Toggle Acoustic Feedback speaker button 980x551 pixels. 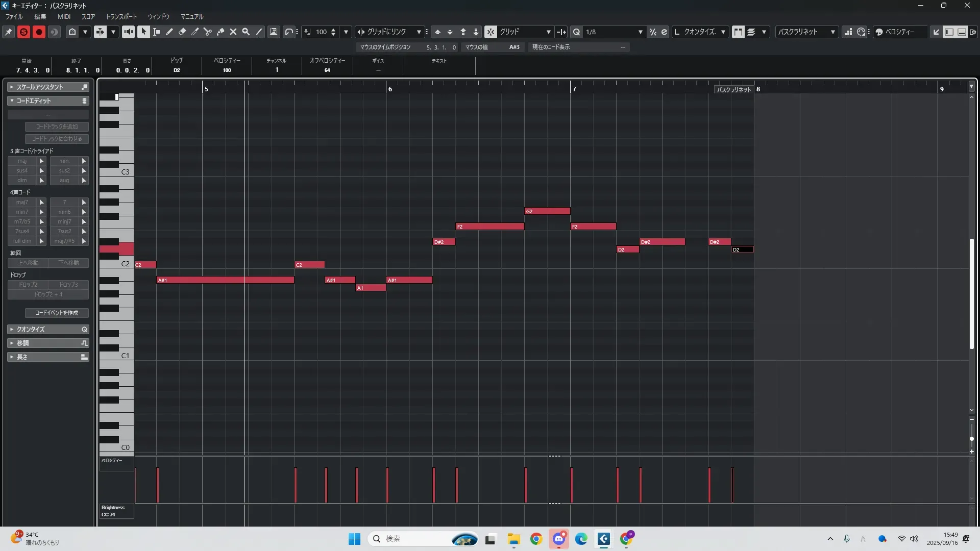(x=128, y=32)
